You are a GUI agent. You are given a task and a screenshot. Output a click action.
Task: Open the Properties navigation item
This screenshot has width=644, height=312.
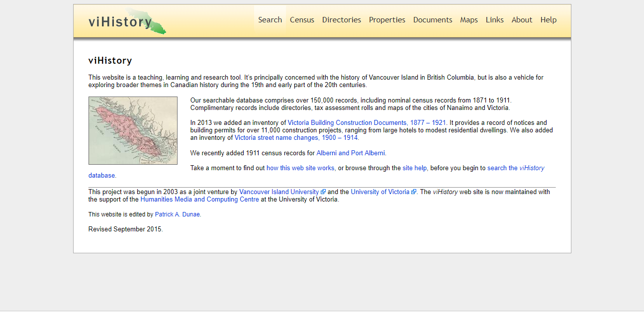(387, 20)
